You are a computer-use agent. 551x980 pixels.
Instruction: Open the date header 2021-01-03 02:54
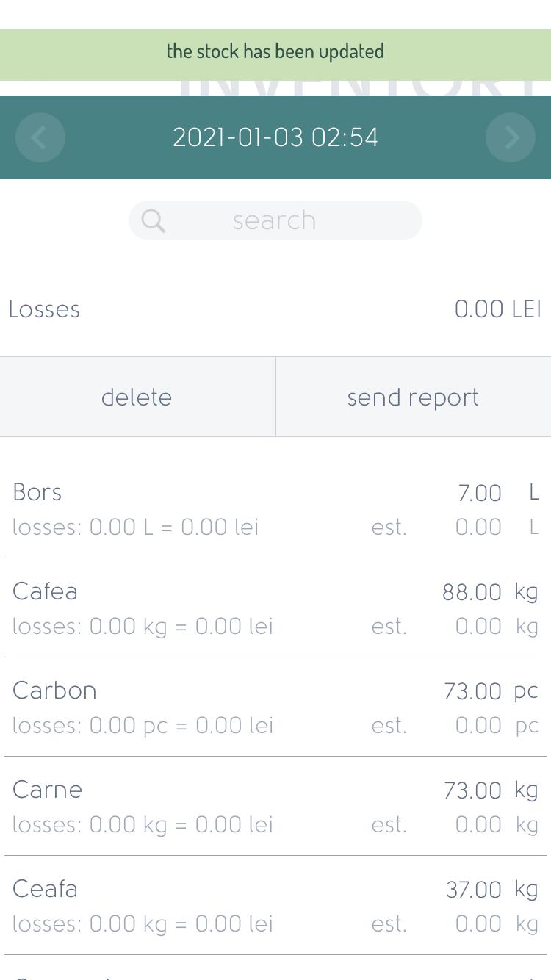point(275,137)
